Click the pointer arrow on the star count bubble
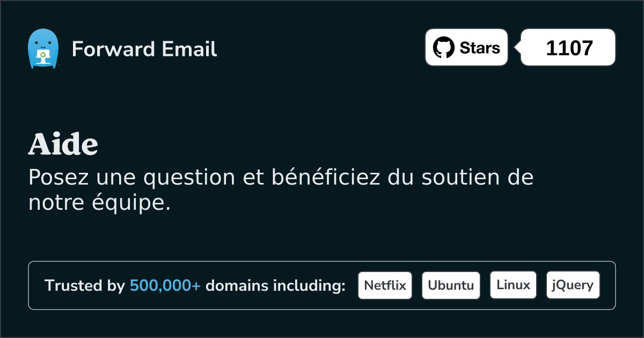This screenshot has width=644, height=338. 518,48
